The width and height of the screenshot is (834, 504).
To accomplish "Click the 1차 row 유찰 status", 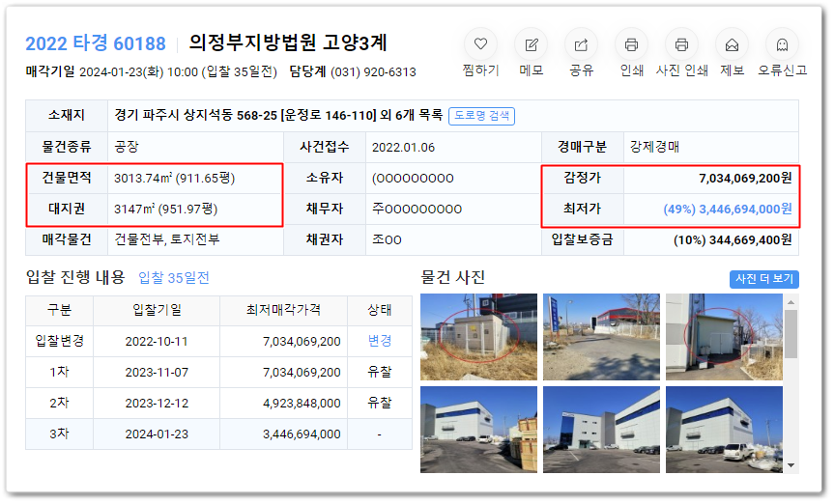I will point(380,372).
